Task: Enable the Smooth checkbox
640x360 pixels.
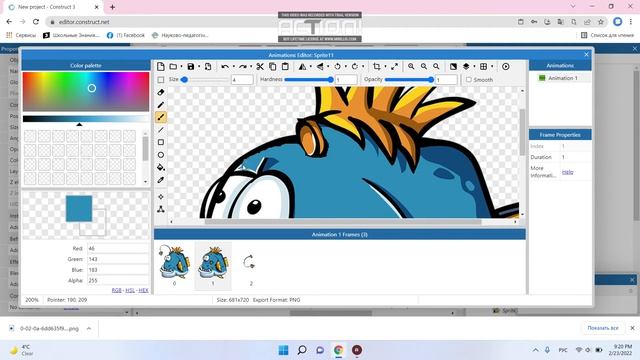Action: click(x=469, y=80)
